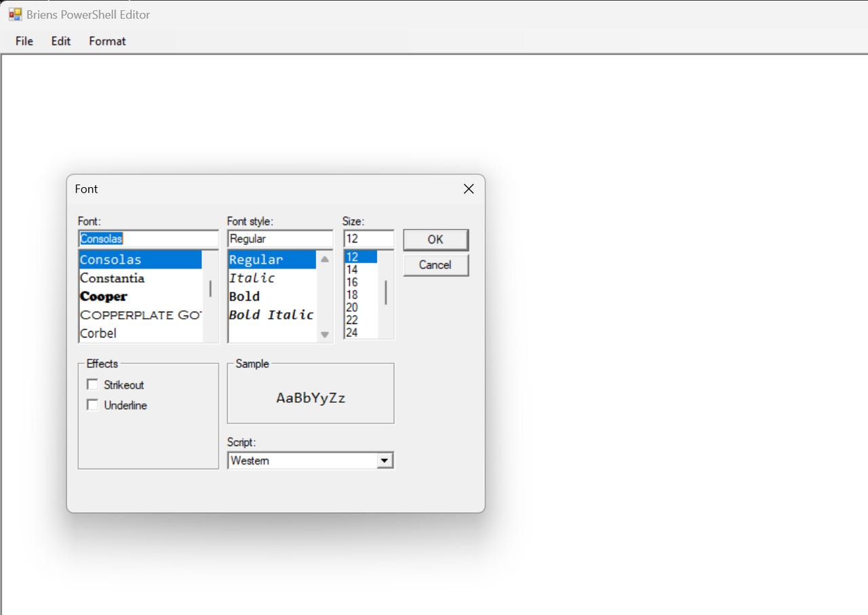Select the Bold Italic font style
868x615 pixels.
(271, 315)
